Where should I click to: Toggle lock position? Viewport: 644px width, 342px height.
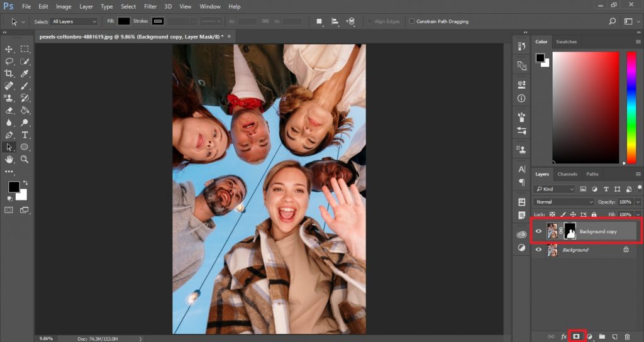coord(573,214)
